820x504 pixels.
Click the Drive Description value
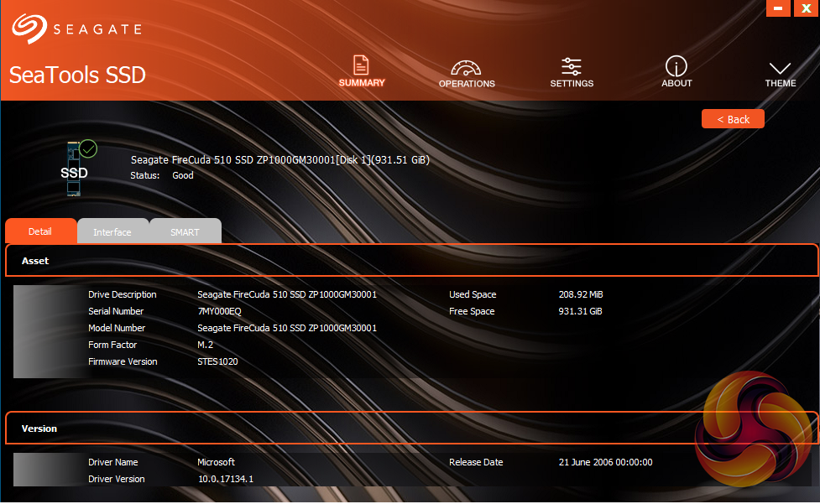287,294
